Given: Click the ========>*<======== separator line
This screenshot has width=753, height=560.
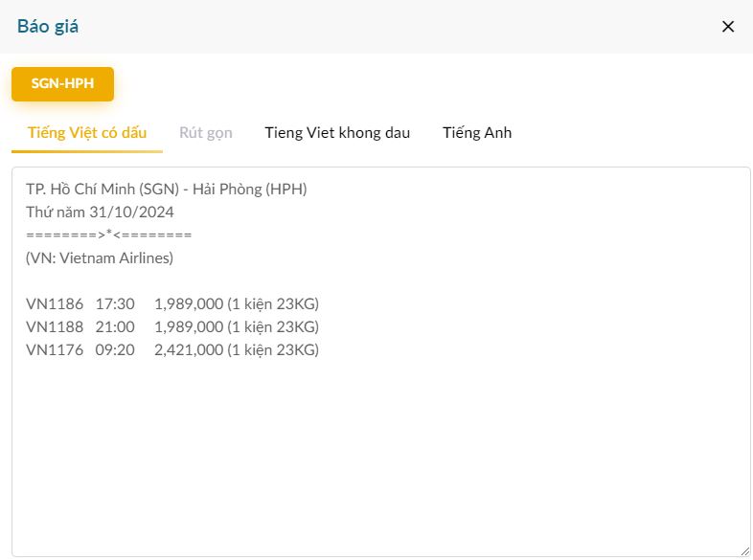Looking at the screenshot, I should tap(108, 235).
